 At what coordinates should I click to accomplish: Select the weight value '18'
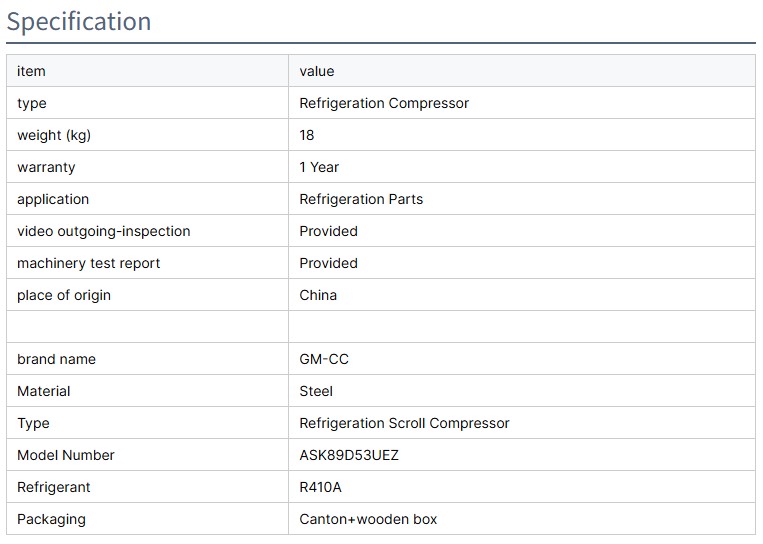(x=307, y=135)
